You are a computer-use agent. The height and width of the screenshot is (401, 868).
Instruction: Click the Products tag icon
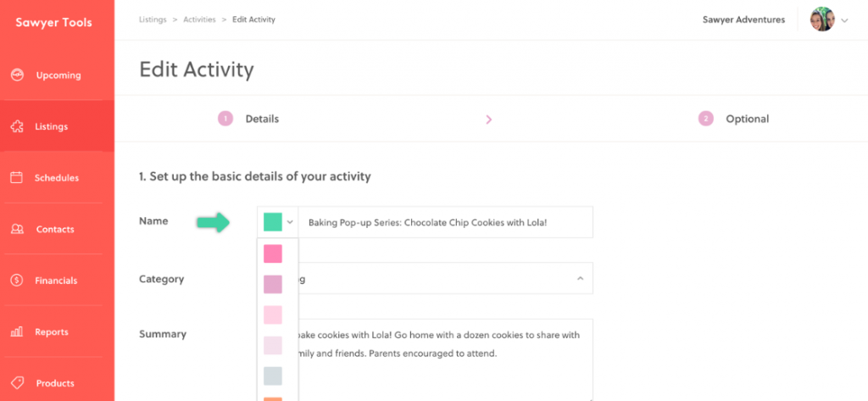[17, 383]
